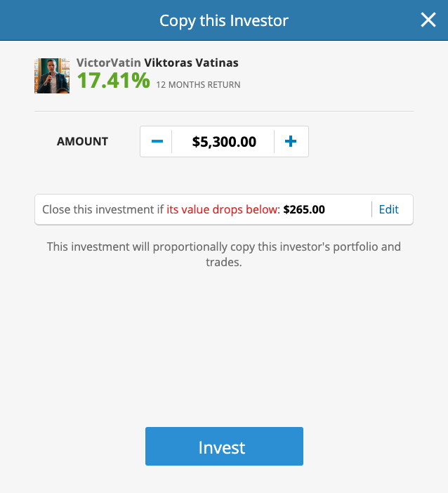Open the investor's profile photo
Image resolution: width=448 pixels, height=493 pixels.
(x=52, y=76)
